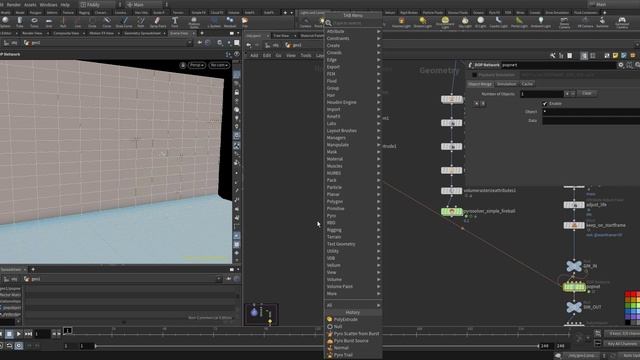Select the Ambient Light shelf tool
Viewport: 640px width, 360px height.
540,22
